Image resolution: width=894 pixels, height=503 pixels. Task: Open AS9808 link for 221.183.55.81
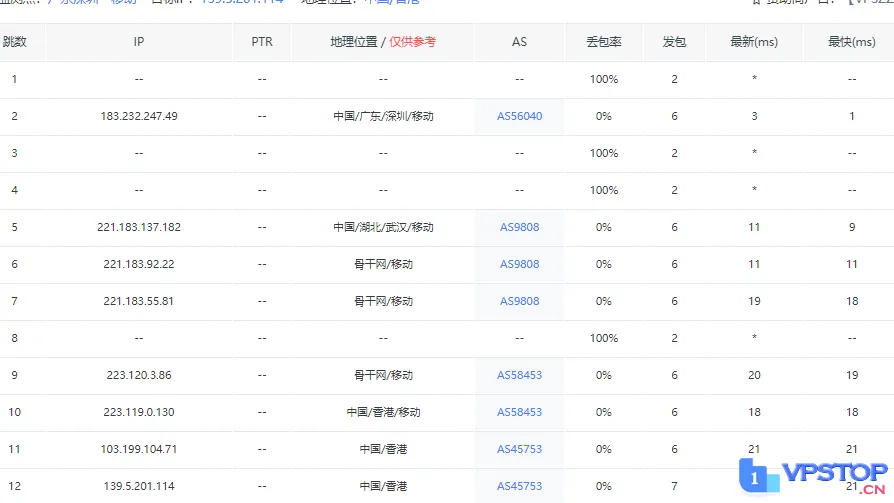click(x=519, y=301)
